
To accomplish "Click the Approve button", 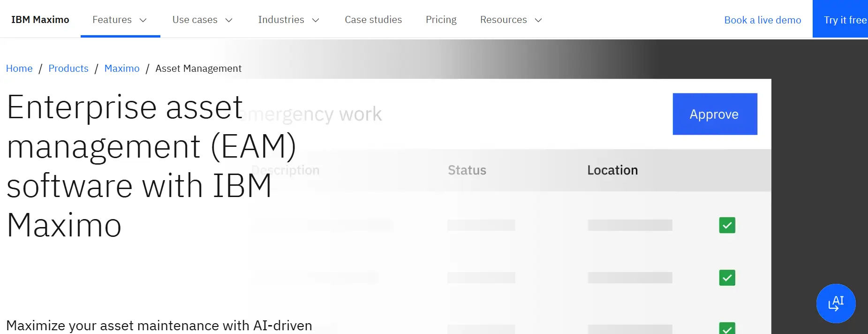I will click(715, 114).
